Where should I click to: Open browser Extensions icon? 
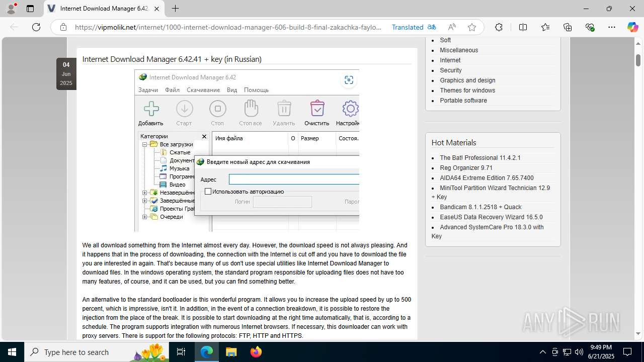(x=499, y=27)
